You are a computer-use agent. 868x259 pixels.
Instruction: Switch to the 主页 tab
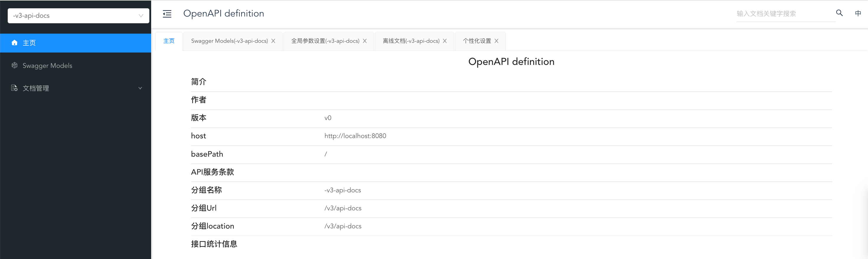click(x=169, y=41)
